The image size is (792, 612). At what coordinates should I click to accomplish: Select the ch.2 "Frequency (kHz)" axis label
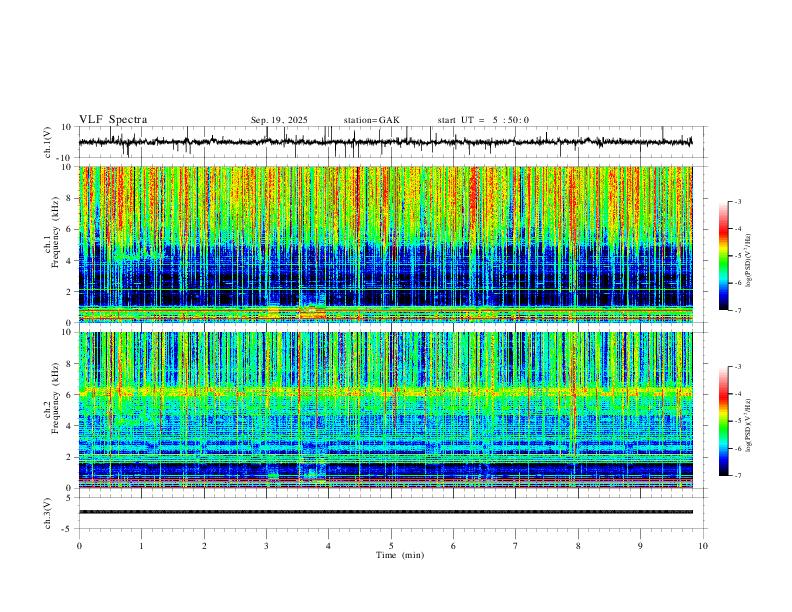55,398
